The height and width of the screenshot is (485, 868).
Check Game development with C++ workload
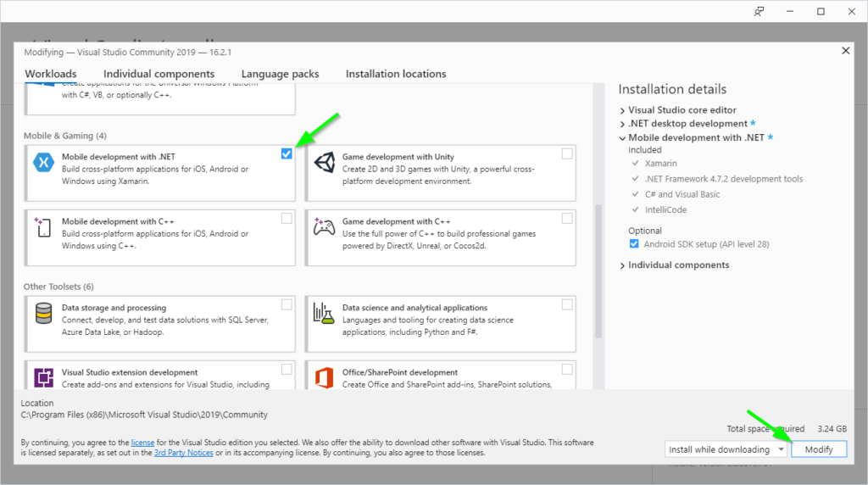coord(567,219)
